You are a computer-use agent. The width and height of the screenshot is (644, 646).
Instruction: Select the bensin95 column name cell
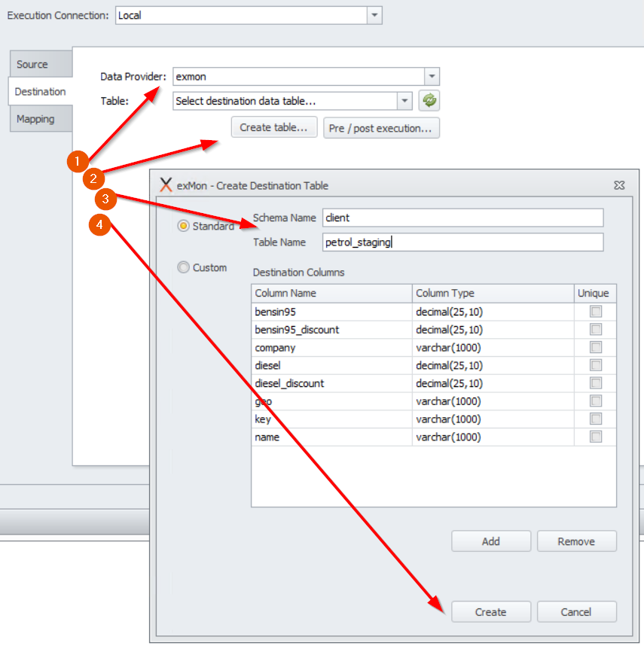click(x=331, y=312)
